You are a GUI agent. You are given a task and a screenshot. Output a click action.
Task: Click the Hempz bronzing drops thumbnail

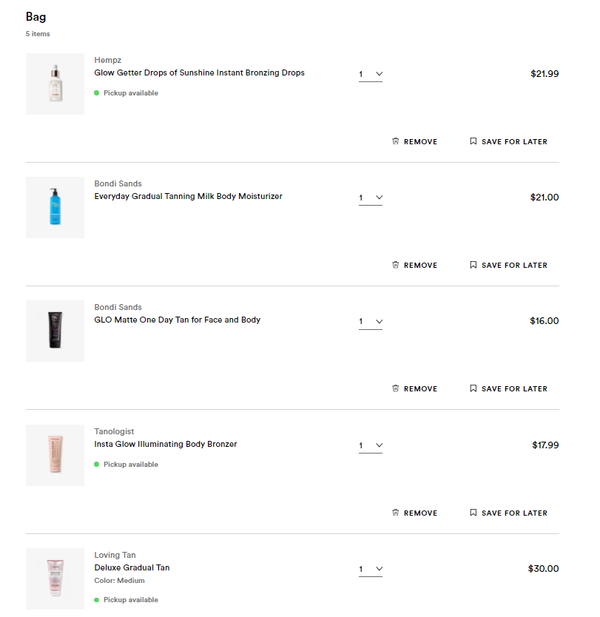click(x=55, y=84)
